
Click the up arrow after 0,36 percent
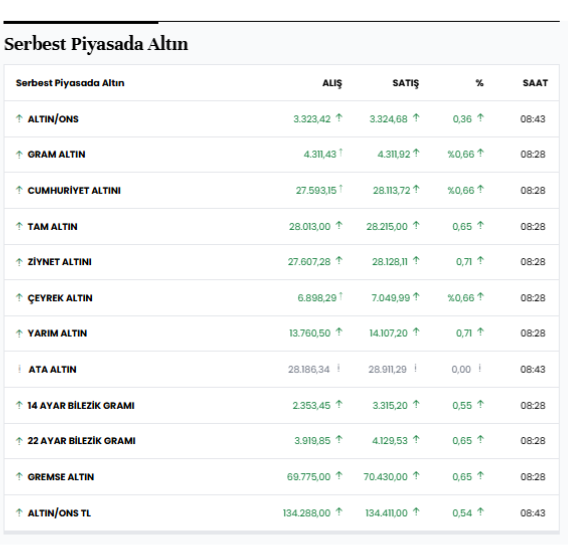click(480, 118)
